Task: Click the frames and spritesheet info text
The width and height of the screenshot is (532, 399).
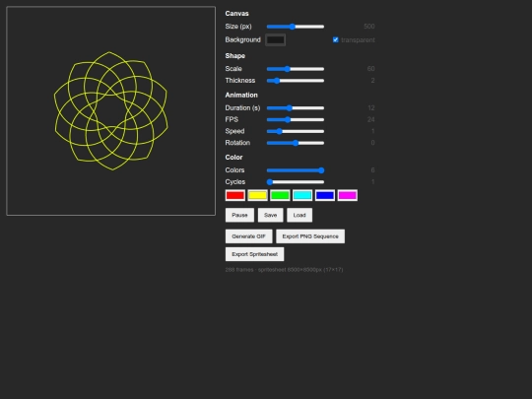Action: point(284,270)
